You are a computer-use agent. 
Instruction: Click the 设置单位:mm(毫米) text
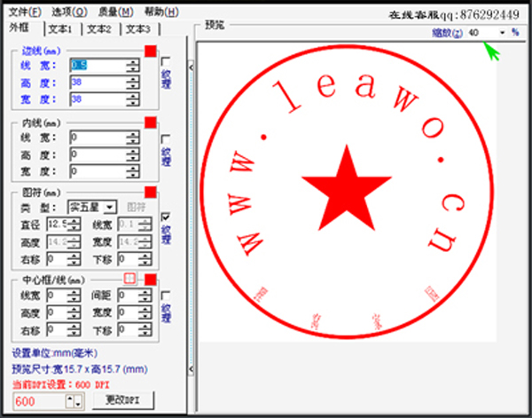[55, 353]
